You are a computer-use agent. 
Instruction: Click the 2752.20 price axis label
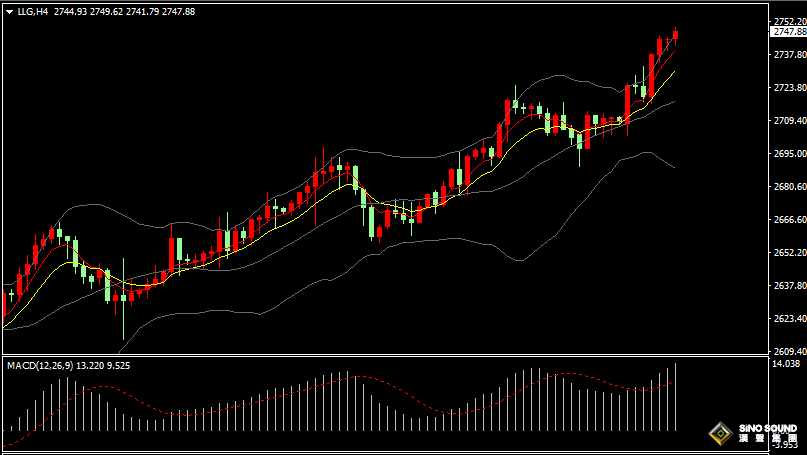pos(789,21)
